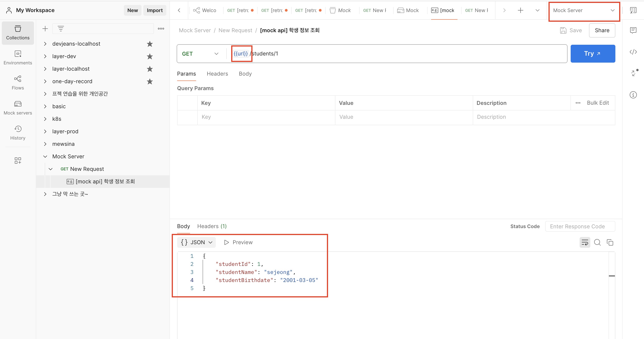Switch to response Headers (1) tab
Image resolution: width=644 pixels, height=339 pixels.
212,226
